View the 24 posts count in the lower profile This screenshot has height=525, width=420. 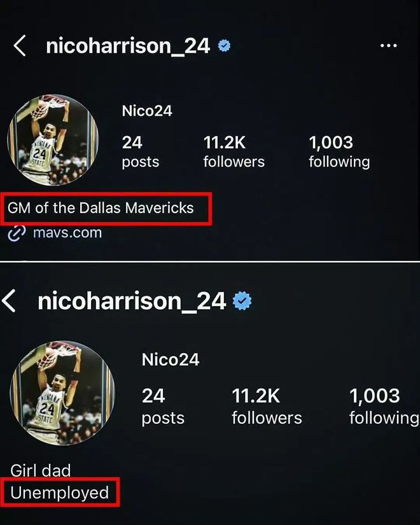[x=162, y=406]
